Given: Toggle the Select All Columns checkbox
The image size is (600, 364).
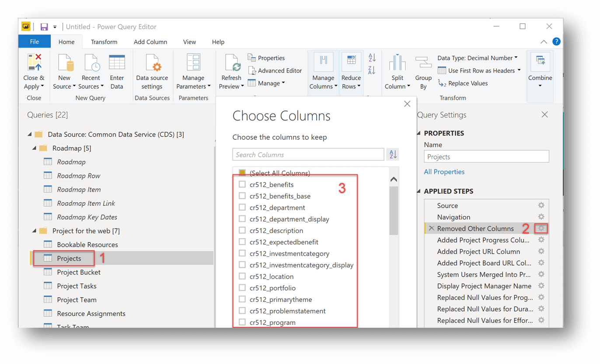Looking at the screenshot, I should pyautogui.click(x=242, y=173).
